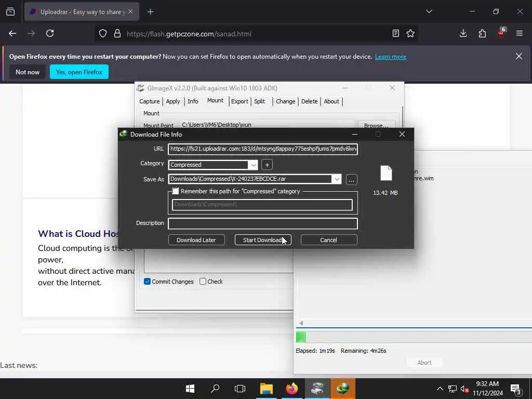Image resolution: width=532 pixels, height=399 pixels.
Task: Select the Uploadrar browser tab
Action: [x=82, y=12]
